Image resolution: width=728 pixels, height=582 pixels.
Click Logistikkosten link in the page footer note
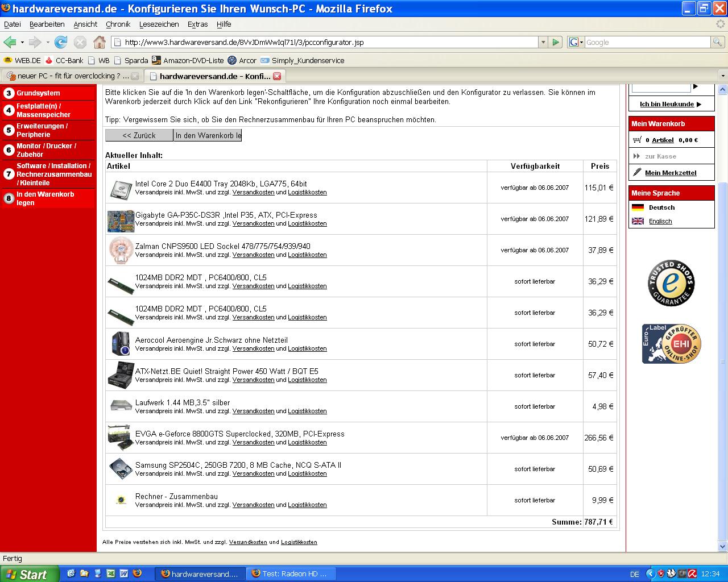[x=299, y=542]
